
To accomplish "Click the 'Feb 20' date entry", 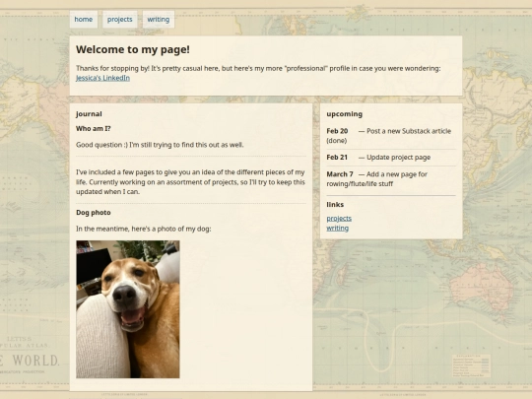I will point(337,131).
